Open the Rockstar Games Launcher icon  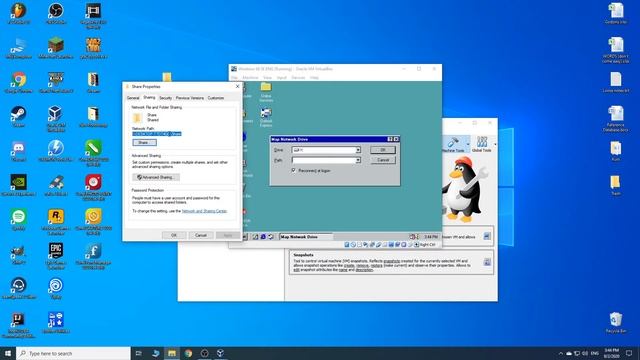[x=56, y=222]
